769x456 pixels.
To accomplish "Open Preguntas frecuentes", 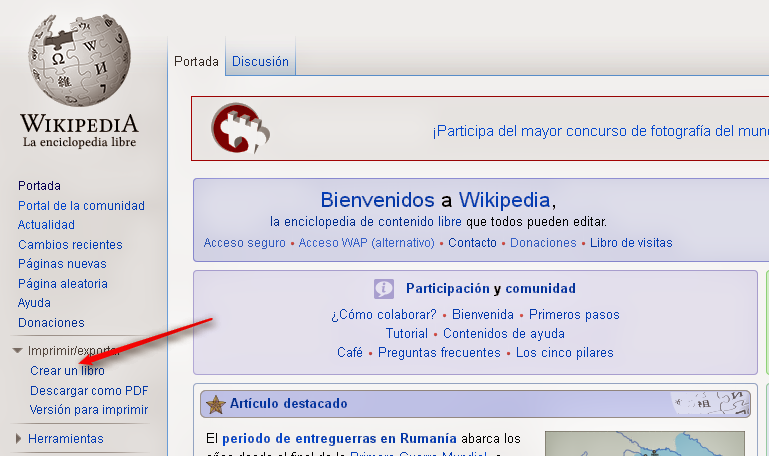I will (439, 353).
